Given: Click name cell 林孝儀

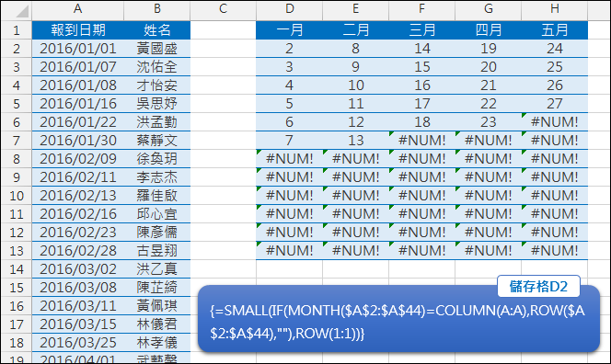Looking at the screenshot, I should coord(157,343).
